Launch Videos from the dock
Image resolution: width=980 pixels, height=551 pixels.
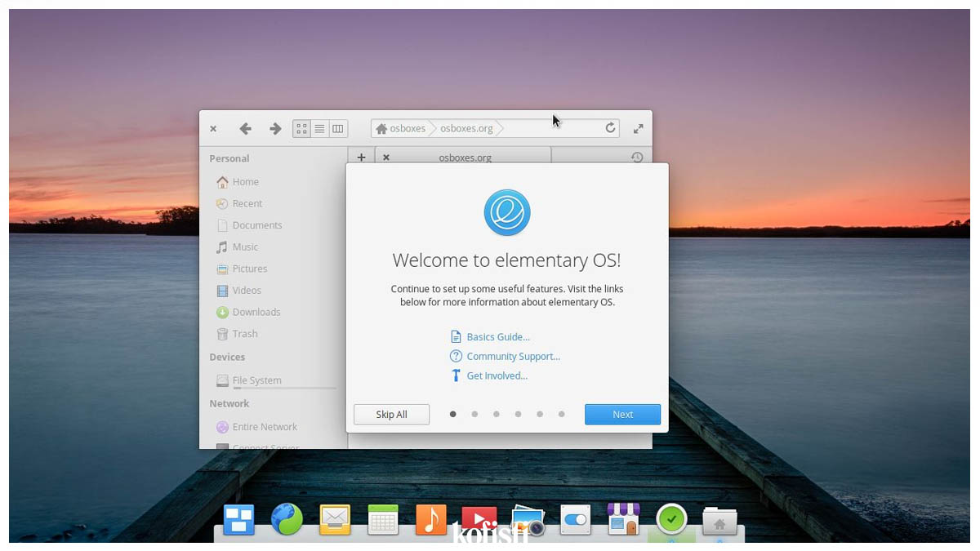(x=479, y=519)
